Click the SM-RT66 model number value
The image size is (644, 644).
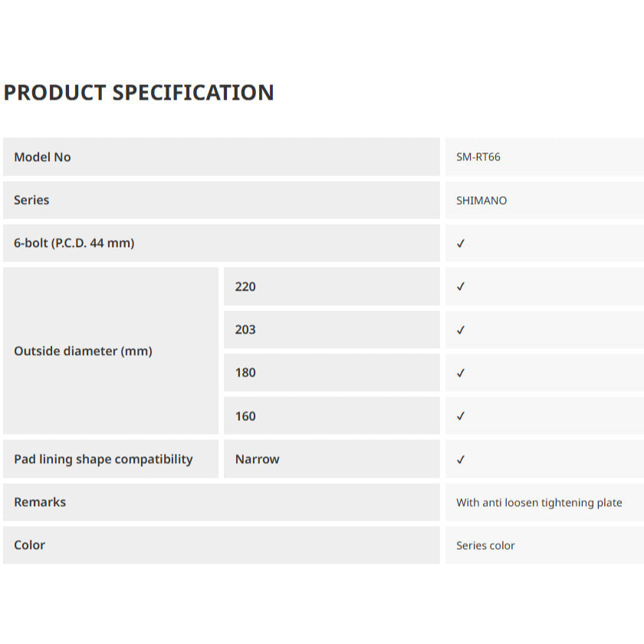[x=478, y=157]
